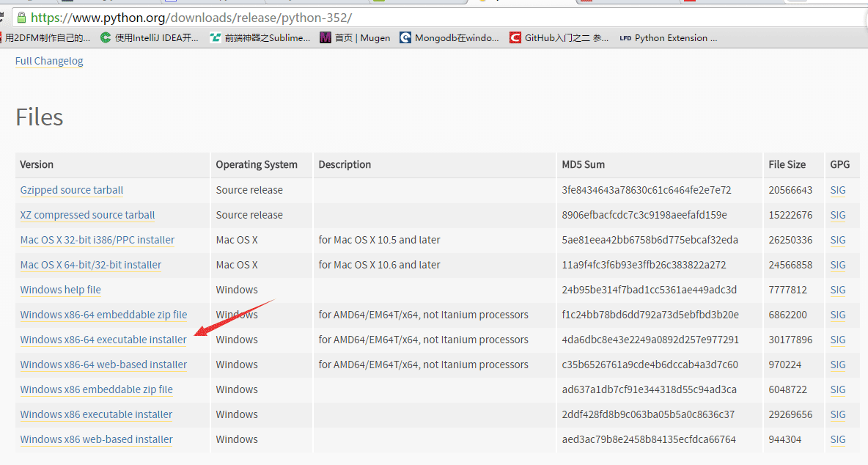Open the Windows help file link
The image size is (868, 465).
point(60,290)
